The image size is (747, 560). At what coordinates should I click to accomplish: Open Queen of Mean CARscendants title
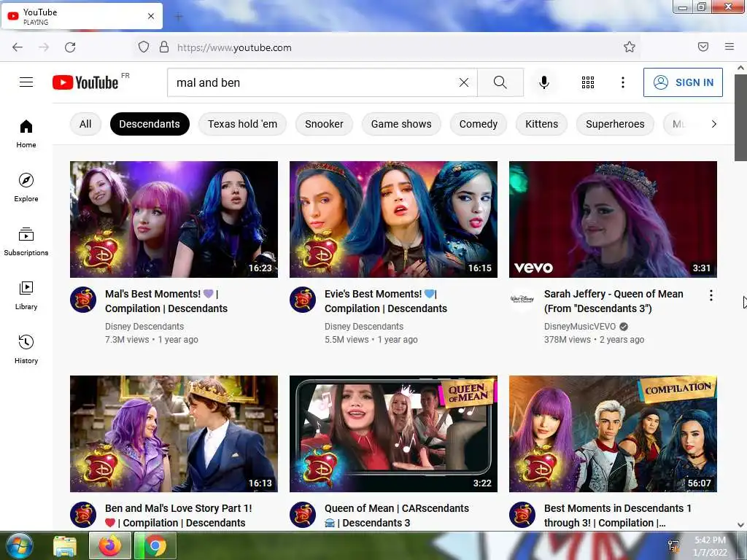(397, 516)
